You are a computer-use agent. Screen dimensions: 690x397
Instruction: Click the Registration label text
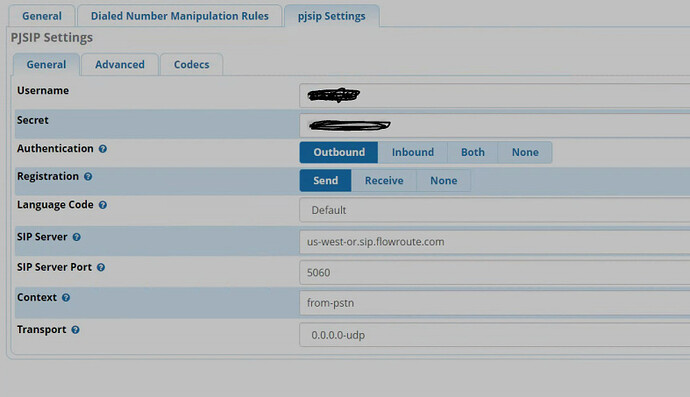pyautogui.click(x=48, y=176)
